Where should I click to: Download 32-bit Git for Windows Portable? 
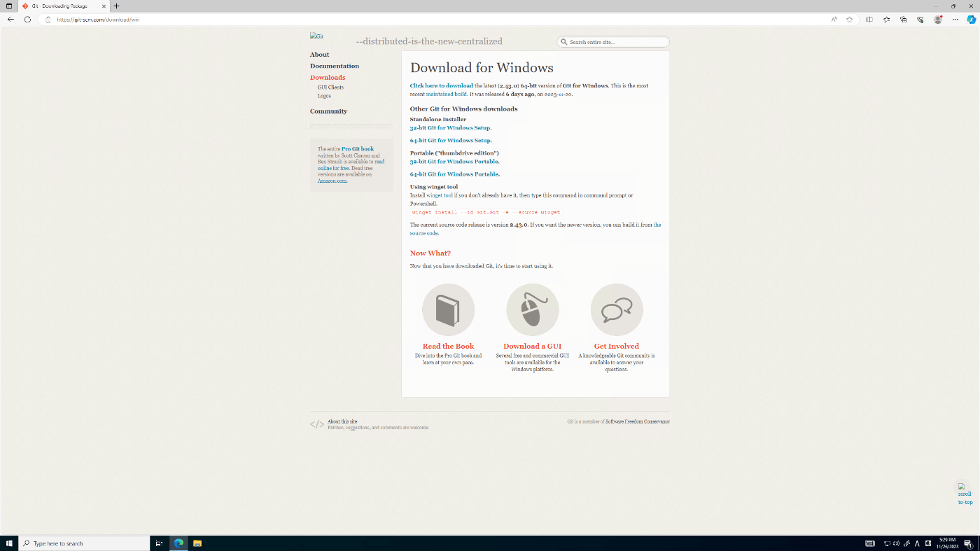[x=454, y=162]
